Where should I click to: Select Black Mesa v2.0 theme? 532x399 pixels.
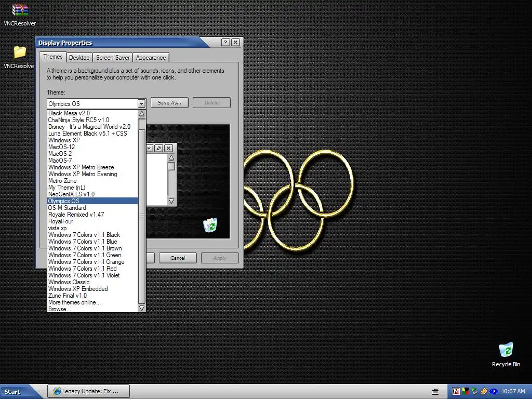pyautogui.click(x=92, y=113)
